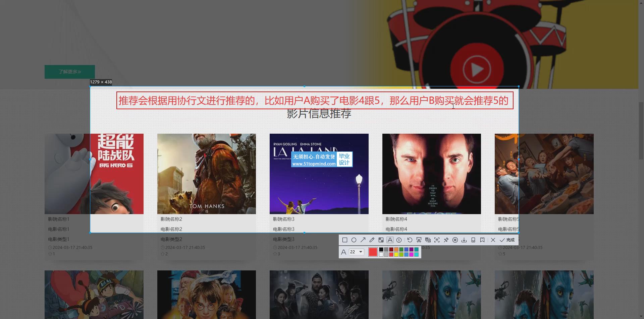Click the 了解更多 button
The height and width of the screenshot is (319, 644).
coord(70,72)
